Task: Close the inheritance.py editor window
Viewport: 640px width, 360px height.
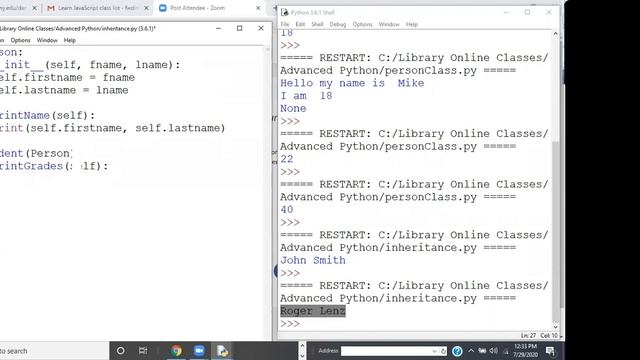Action: click(x=261, y=28)
